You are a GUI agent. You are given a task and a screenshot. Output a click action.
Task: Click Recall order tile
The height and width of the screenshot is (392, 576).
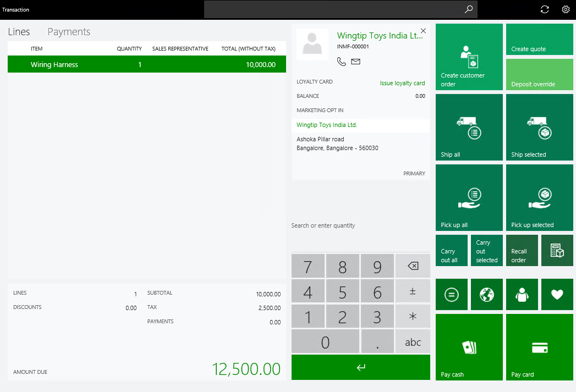click(522, 250)
